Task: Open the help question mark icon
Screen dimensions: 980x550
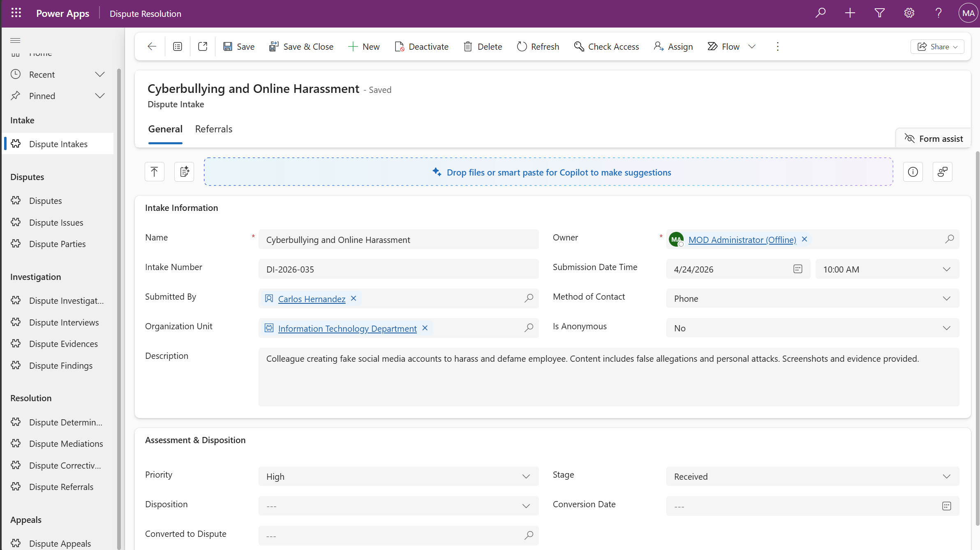Action: tap(938, 13)
